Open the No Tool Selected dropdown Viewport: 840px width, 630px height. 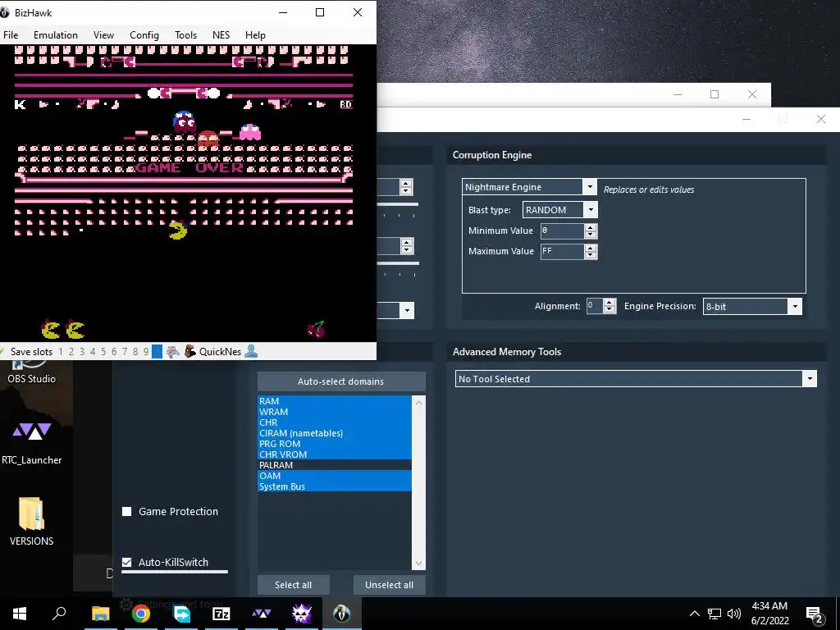pyautogui.click(x=810, y=379)
